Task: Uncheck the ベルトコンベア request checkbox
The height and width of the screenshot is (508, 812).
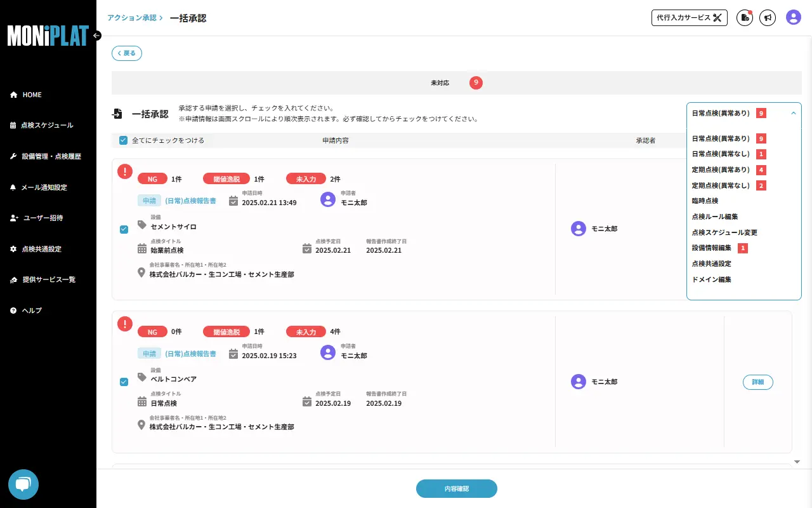Action: [x=124, y=382]
